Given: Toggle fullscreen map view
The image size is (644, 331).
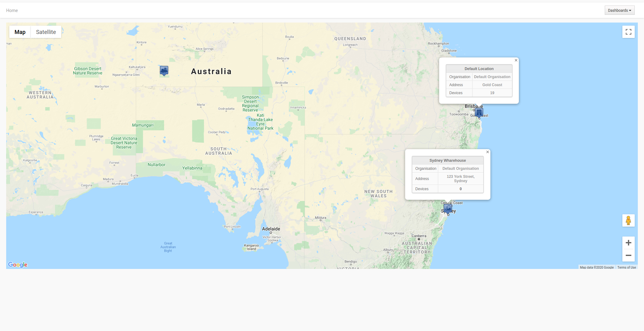Looking at the screenshot, I should click(628, 32).
